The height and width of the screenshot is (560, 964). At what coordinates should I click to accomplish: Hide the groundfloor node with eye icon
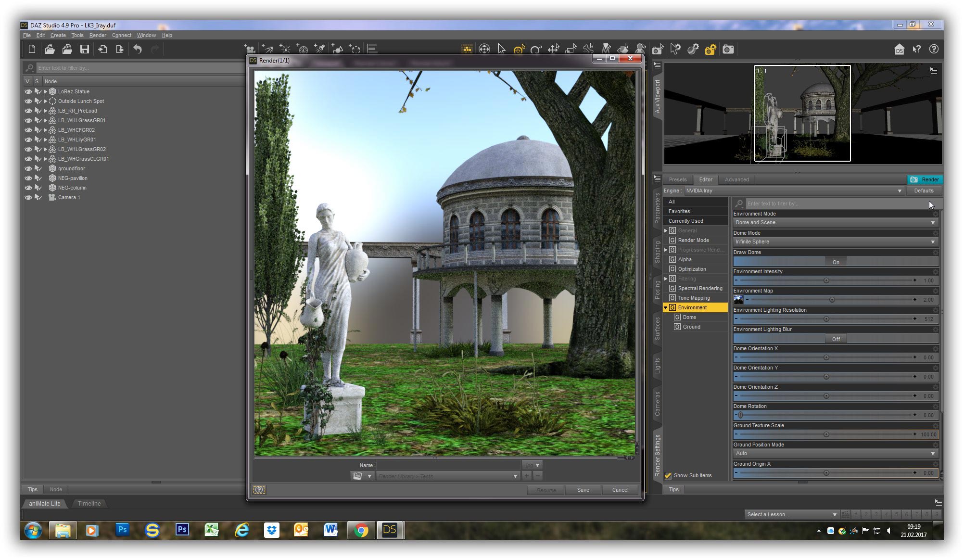28,168
